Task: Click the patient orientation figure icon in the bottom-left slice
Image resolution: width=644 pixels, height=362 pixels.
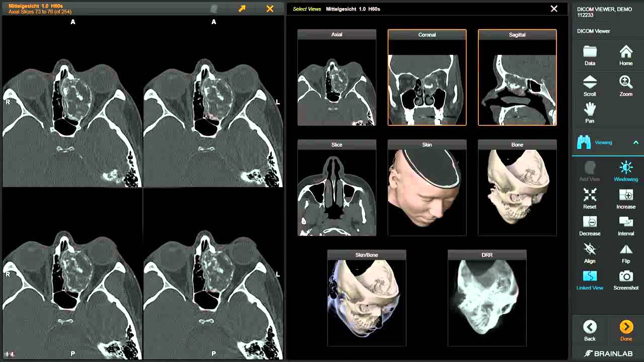Action: [9, 354]
